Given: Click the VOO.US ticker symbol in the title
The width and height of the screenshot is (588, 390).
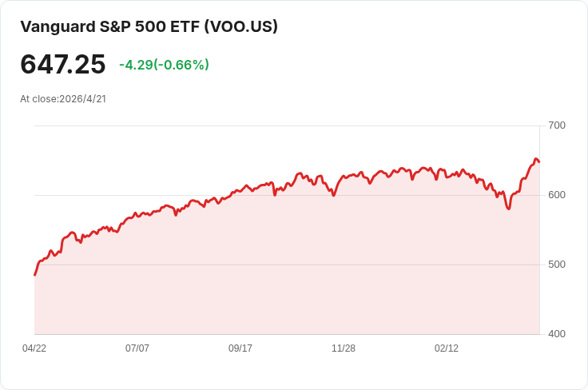Looking at the screenshot, I should 241,27.
